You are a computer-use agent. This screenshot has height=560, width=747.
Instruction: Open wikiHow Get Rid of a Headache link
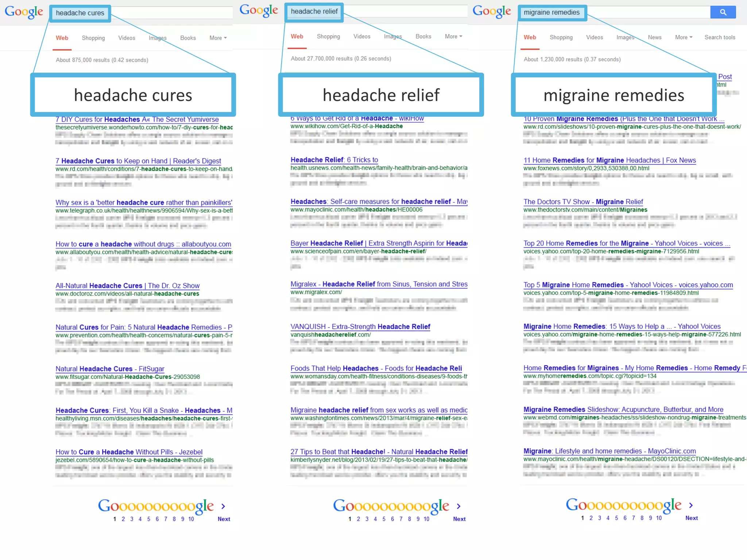point(357,118)
